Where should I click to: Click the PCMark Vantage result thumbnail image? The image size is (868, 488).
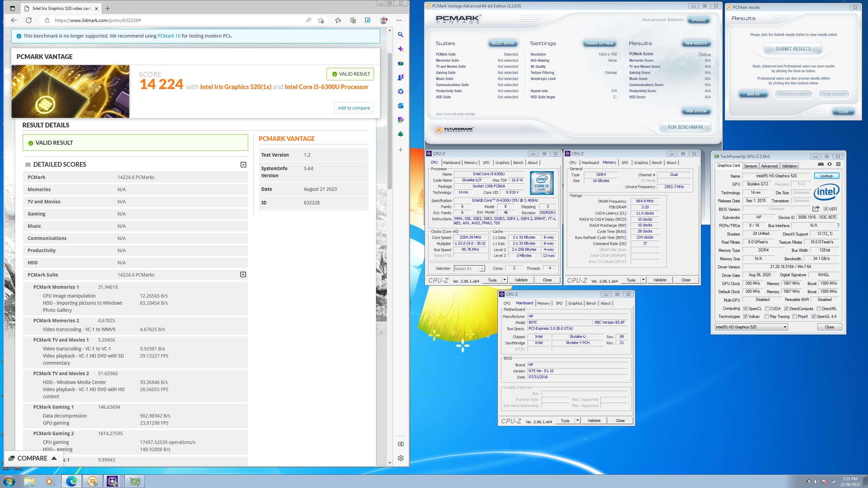(70, 91)
